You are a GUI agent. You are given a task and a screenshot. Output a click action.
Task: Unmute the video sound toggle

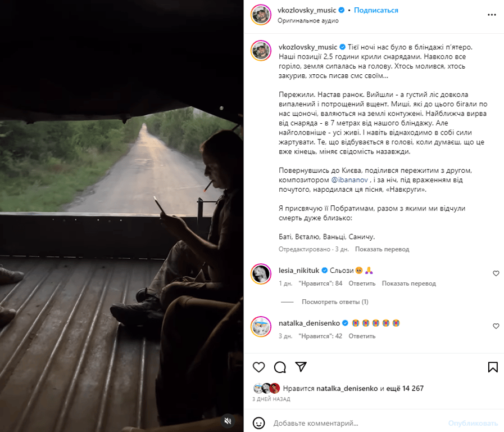(x=228, y=421)
